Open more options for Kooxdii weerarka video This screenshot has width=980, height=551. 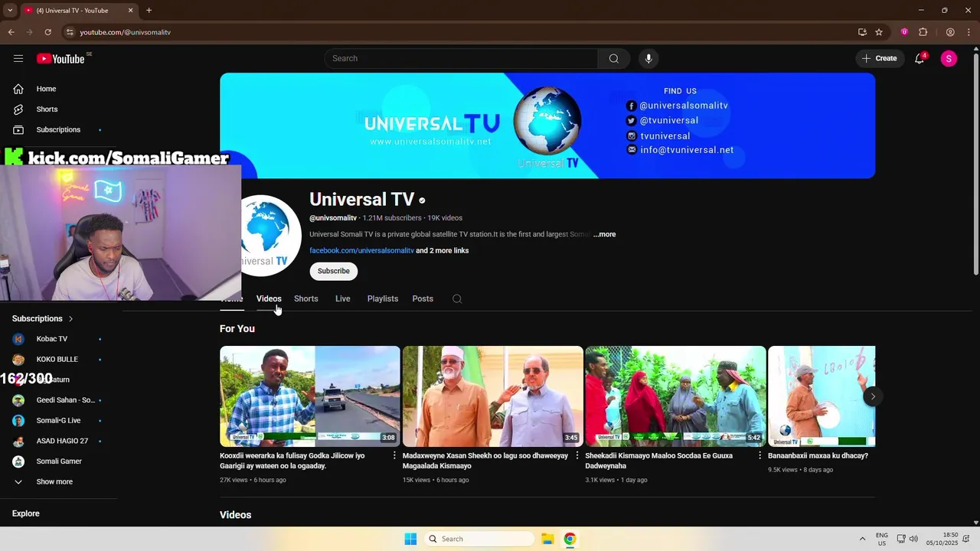[395, 455]
